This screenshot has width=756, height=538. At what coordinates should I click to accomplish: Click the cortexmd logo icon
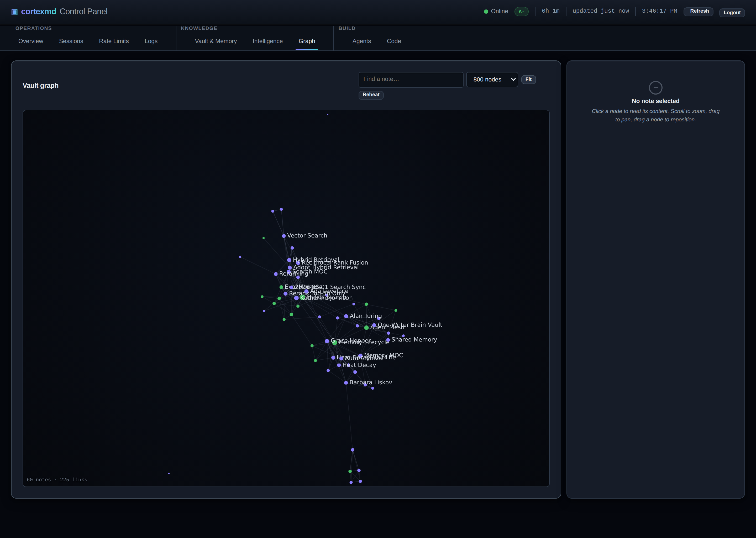coord(14,12)
